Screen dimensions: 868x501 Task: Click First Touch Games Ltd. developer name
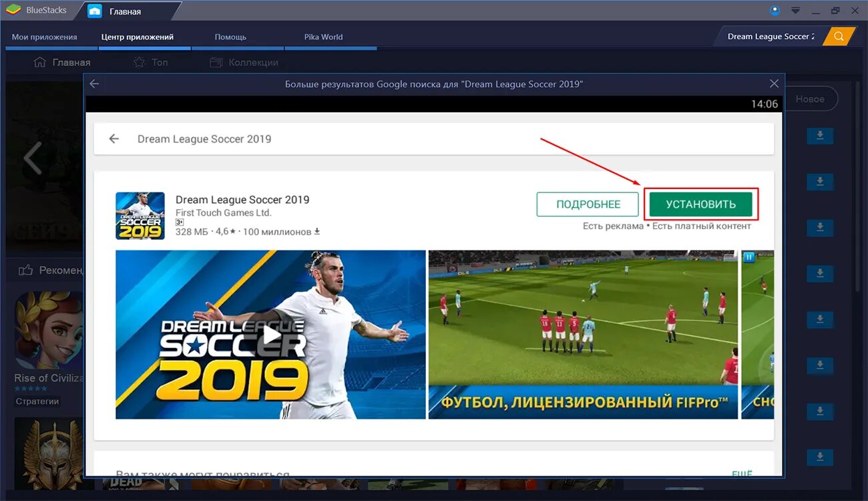click(x=223, y=212)
